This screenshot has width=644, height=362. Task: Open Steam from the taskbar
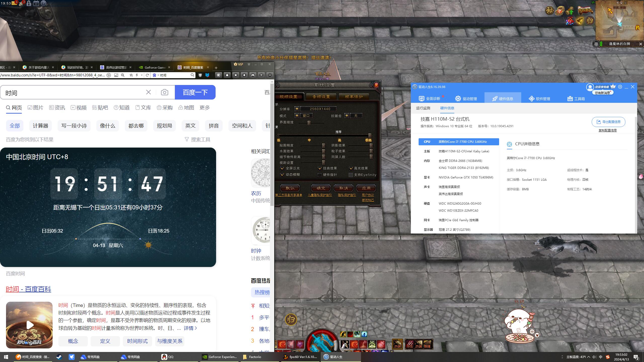pyautogui.click(x=59, y=357)
